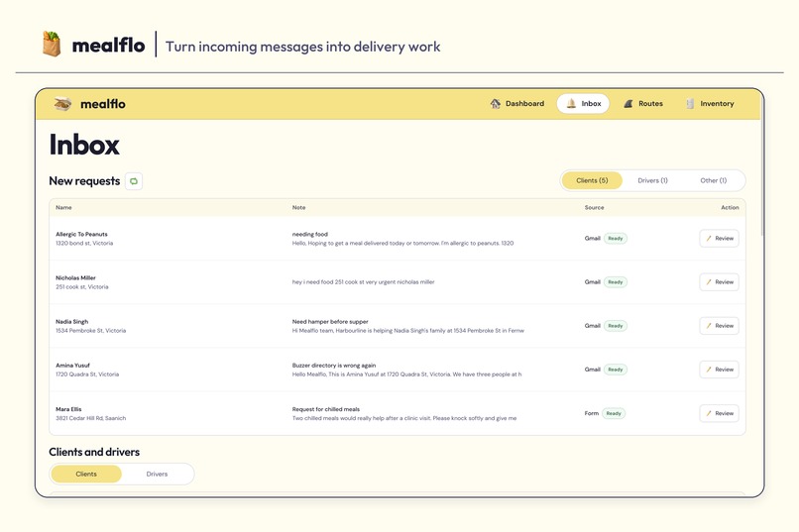
Task: Click the note subject 'Buzzer directory is wrong again'
Action: point(334,366)
